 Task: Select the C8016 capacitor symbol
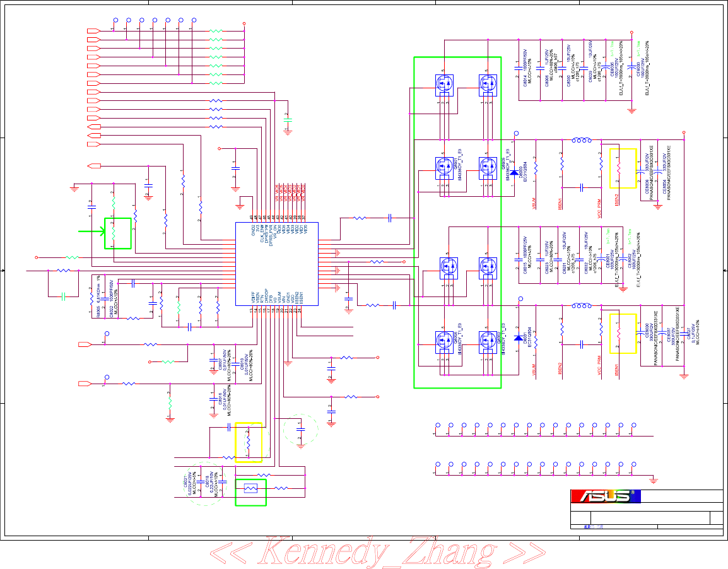214,400
